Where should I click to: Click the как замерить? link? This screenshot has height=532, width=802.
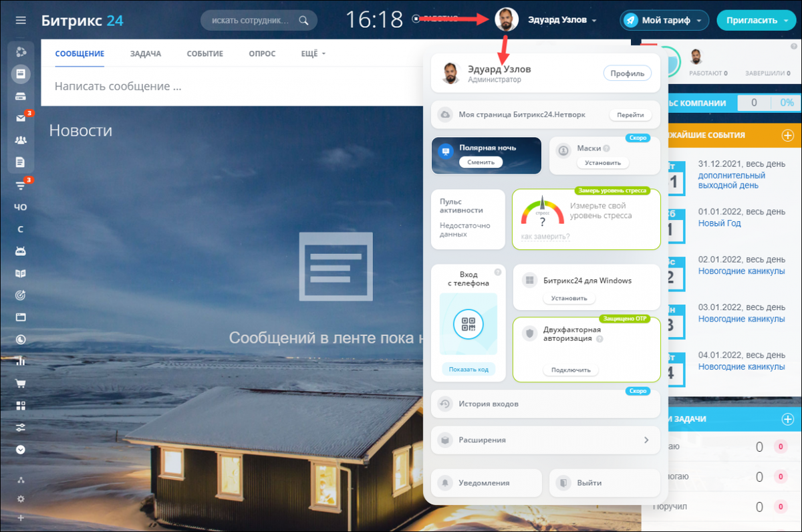point(545,237)
